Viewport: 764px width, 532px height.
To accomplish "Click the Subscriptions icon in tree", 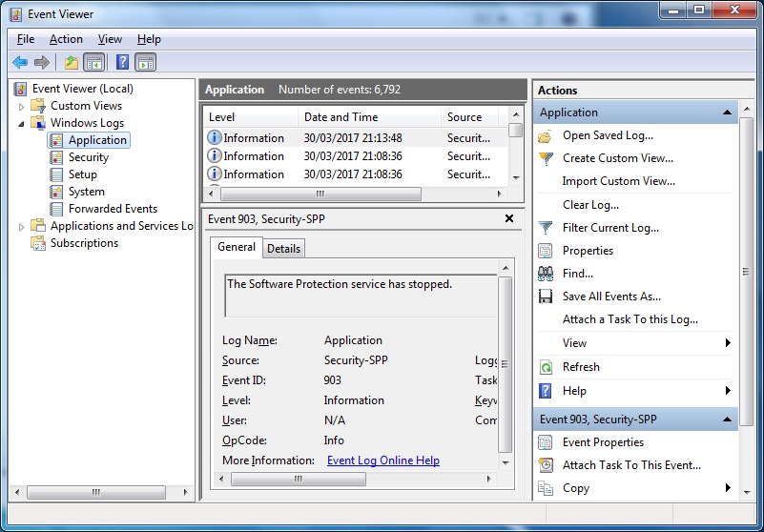I will tap(38, 243).
